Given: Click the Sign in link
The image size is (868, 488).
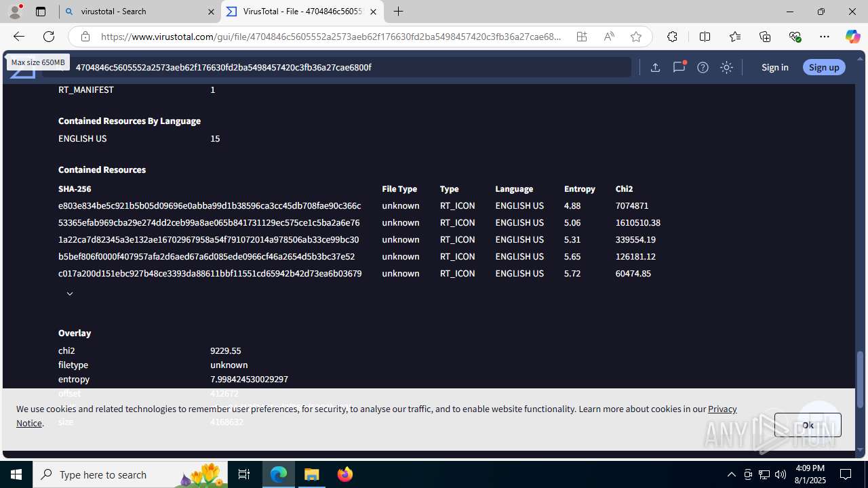Looking at the screenshot, I should pyautogui.click(x=774, y=67).
